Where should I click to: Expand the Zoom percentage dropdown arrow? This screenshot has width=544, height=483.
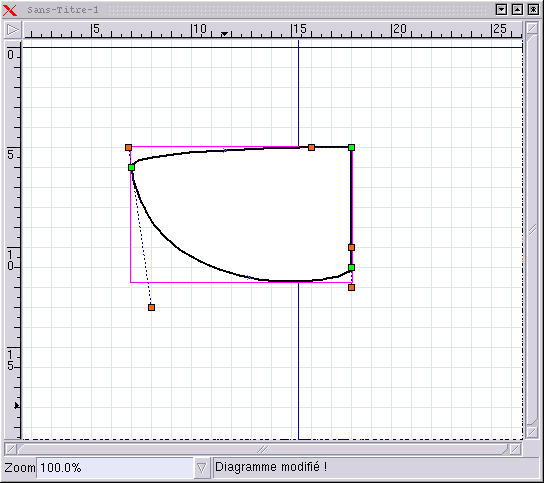coord(202,468)
